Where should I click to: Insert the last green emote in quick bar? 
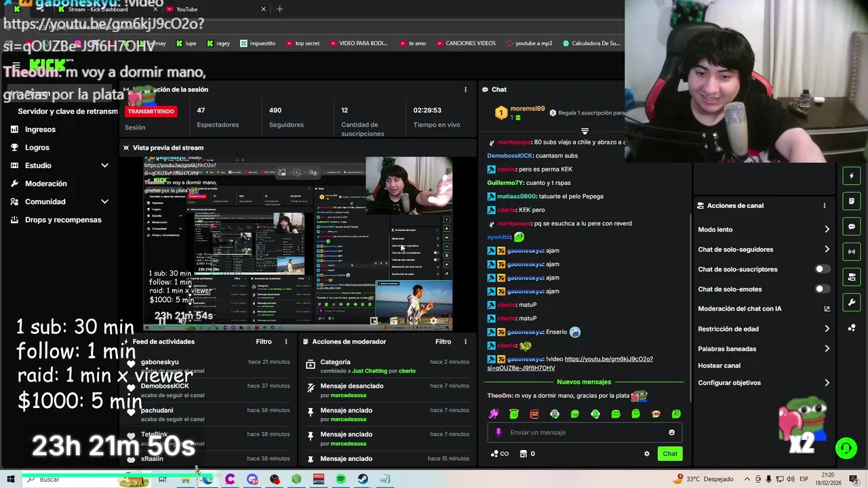click(676, 414)
